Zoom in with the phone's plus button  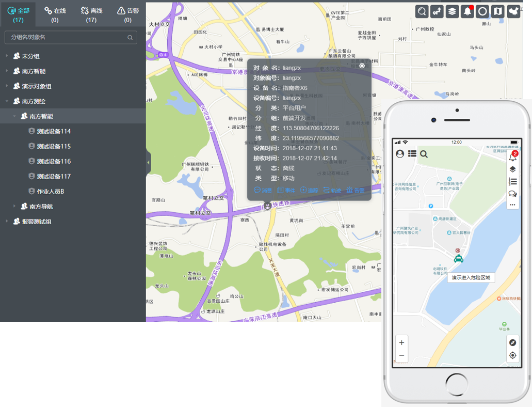(401, 342)
